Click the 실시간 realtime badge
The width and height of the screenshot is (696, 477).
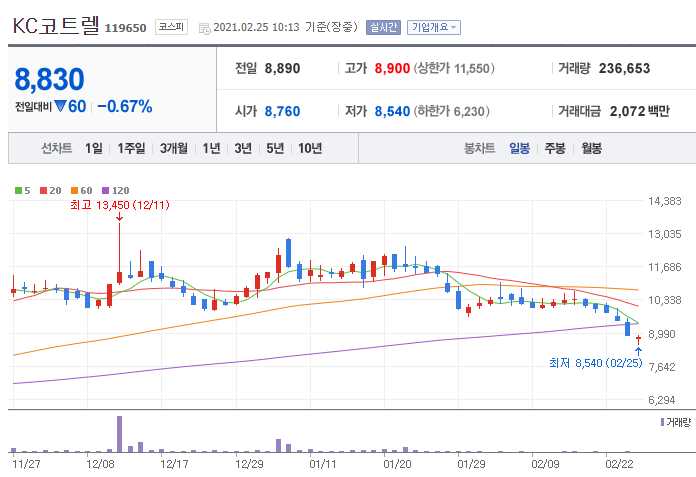383,28
